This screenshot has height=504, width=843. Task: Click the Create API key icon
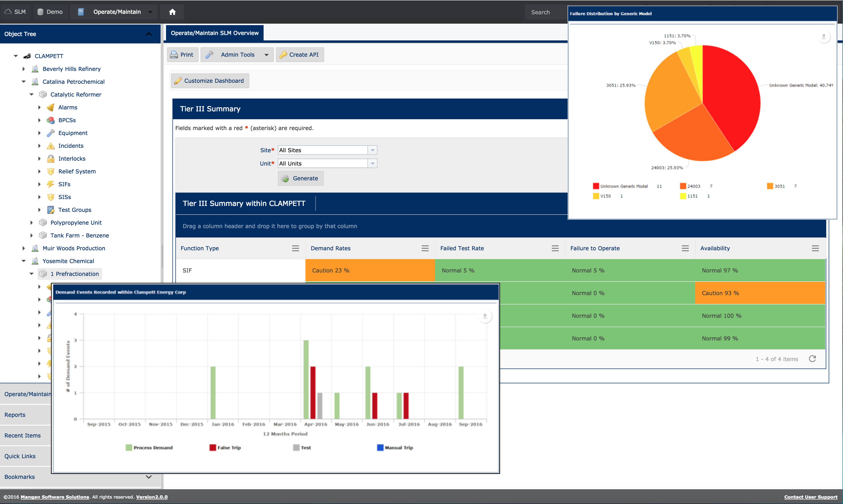pyautogui.click(x=284, y=55)
